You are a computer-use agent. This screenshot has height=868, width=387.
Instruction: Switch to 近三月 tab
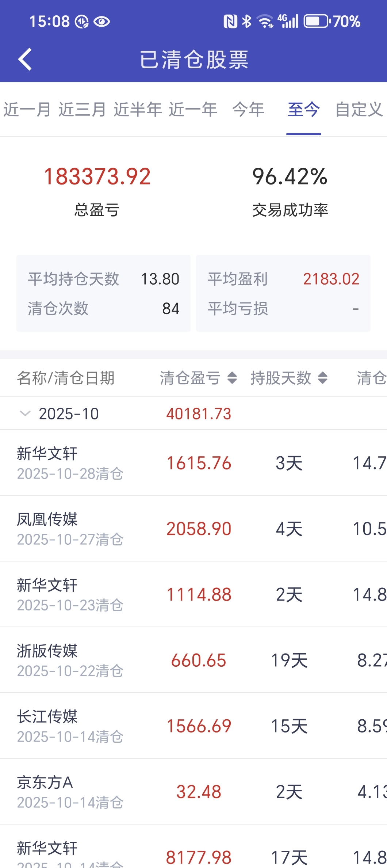tap(82, 110)
